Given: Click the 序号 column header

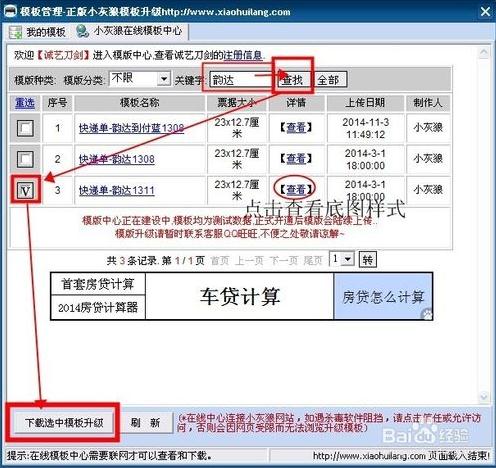Looking at the screenshot, I should (57, 103).
